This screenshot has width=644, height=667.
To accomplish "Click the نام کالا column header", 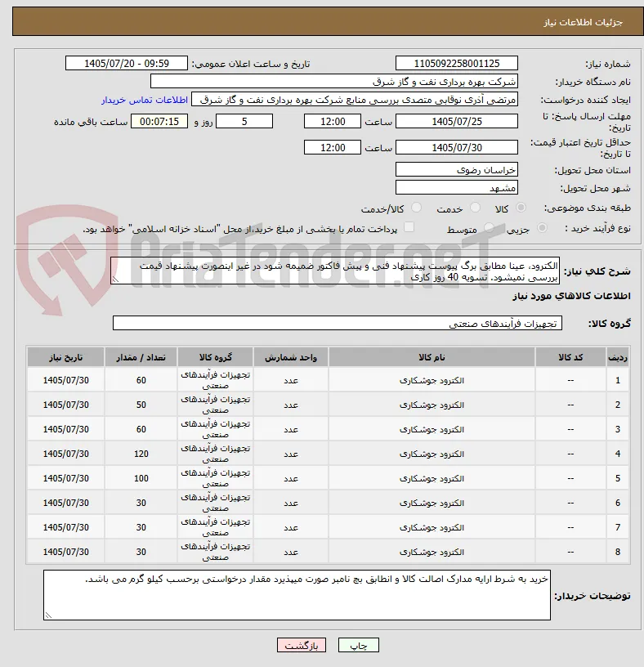I will (x=432, y=357).
